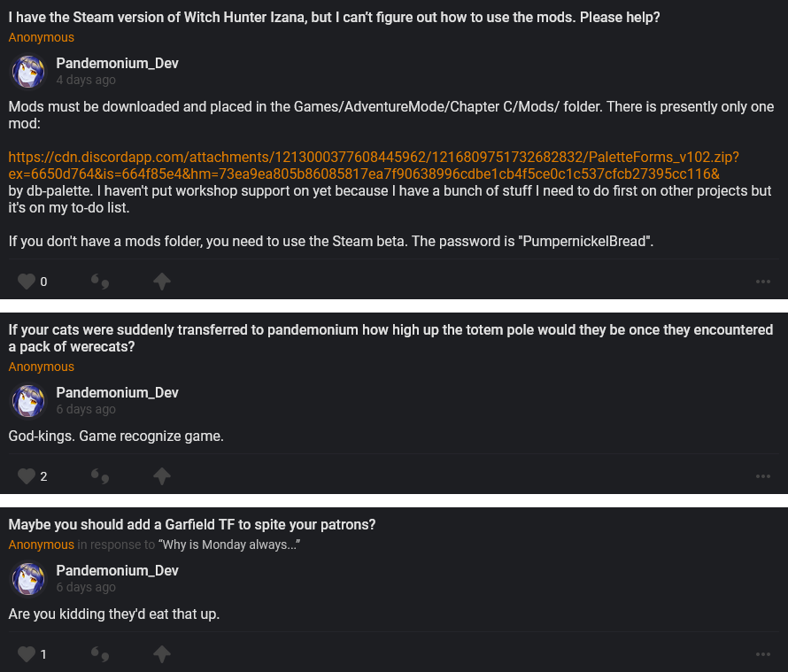Image resolution: width=788 pixels, height=672 pixels.
Task: Click Pandemonium_Dev name on the mods answer
Action: 118,63
